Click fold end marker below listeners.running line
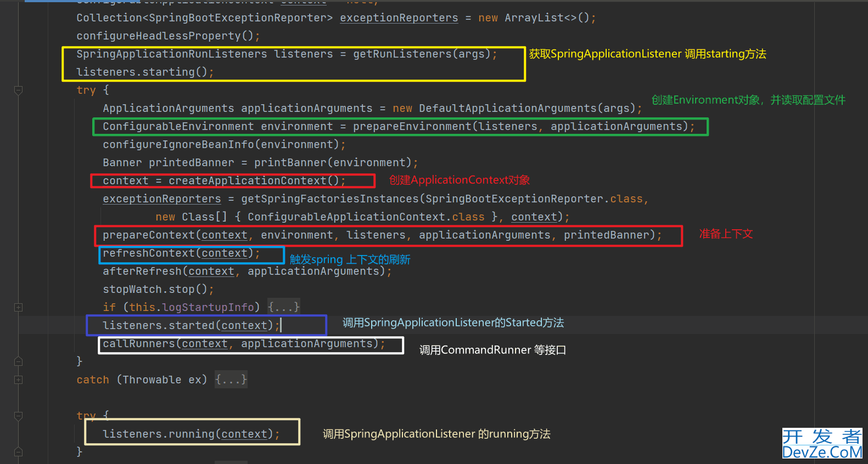Screen dimensions: 868x464 [18, 452]
